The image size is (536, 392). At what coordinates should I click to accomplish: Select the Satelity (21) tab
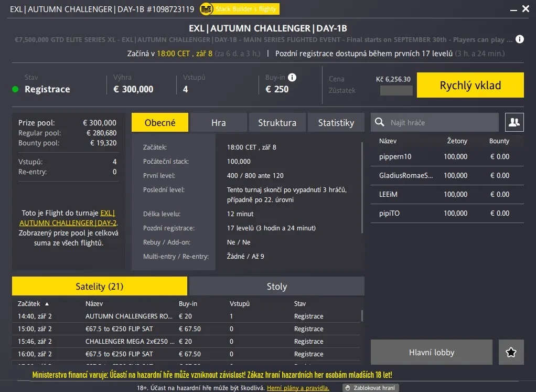(x=100, y=286)
